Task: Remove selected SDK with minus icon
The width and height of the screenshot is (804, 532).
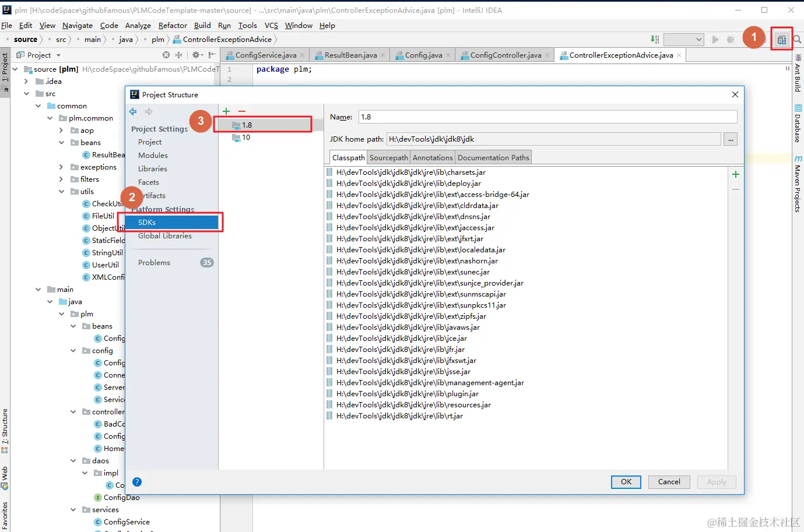Action: 242,111
